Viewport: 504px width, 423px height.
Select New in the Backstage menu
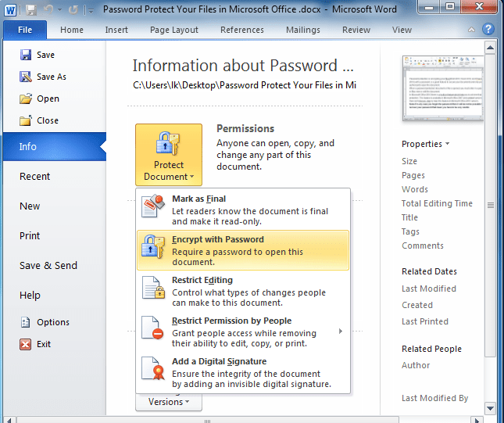click(30, 206)
